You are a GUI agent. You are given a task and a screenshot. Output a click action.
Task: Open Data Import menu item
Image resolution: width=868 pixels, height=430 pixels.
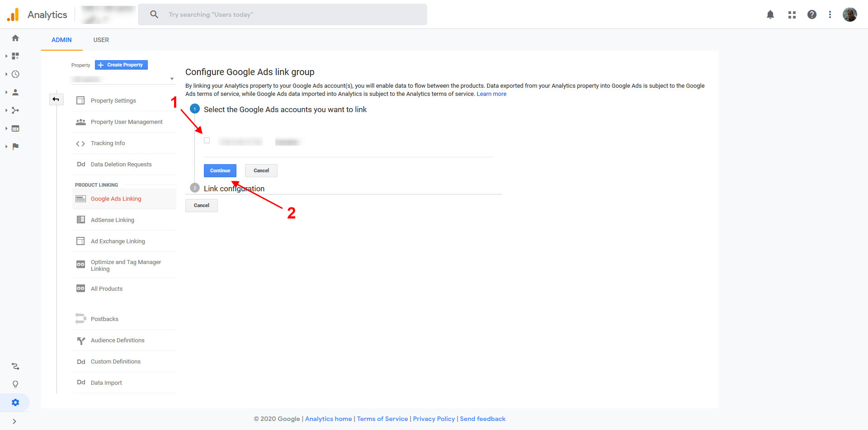point(124,383)
